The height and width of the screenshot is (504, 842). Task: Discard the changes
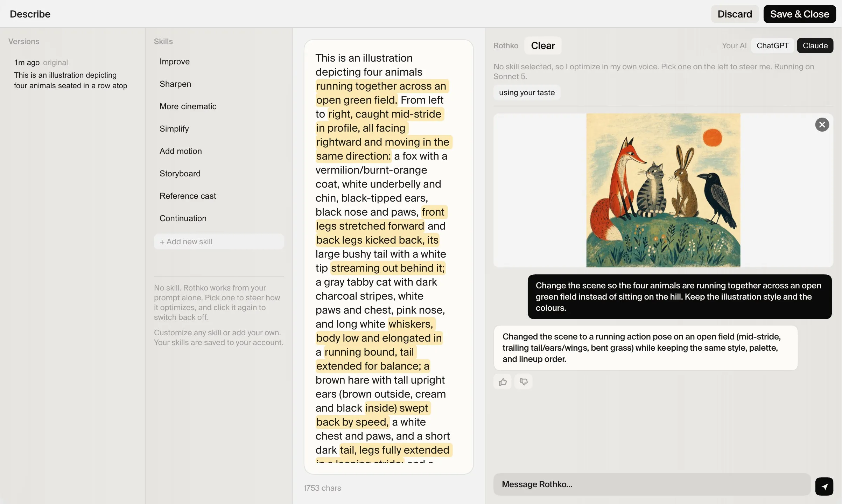tap(735, 14)
